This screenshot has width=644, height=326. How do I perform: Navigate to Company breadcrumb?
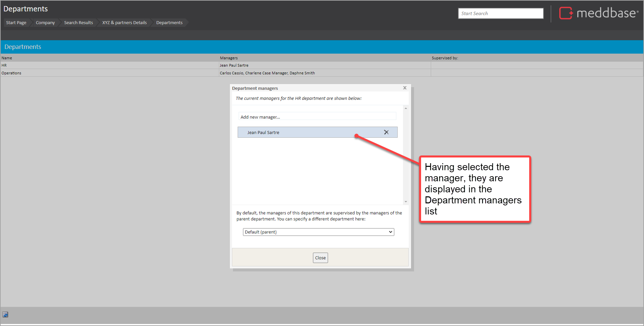45,23
